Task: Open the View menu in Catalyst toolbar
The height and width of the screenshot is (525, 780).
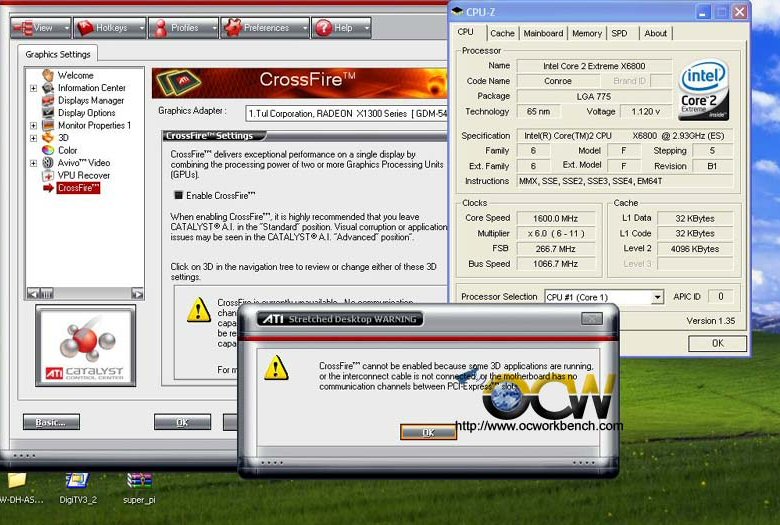Action: pos(41,28)
